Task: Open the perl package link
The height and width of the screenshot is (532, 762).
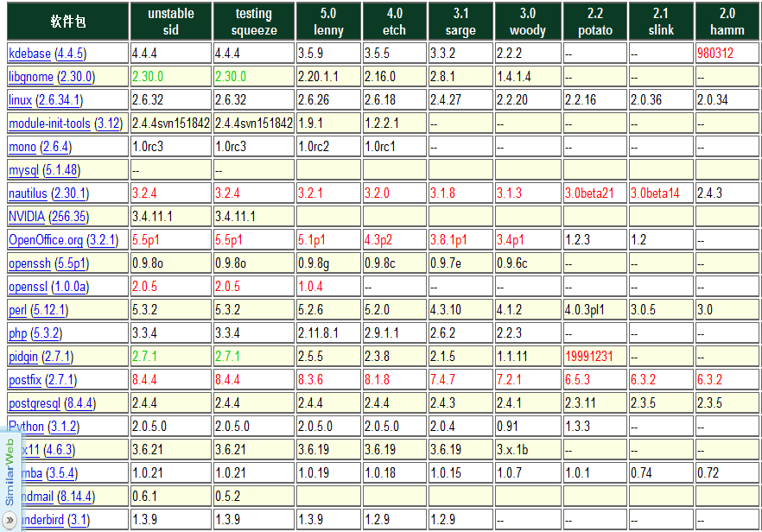Action: (x=18, y=310)
